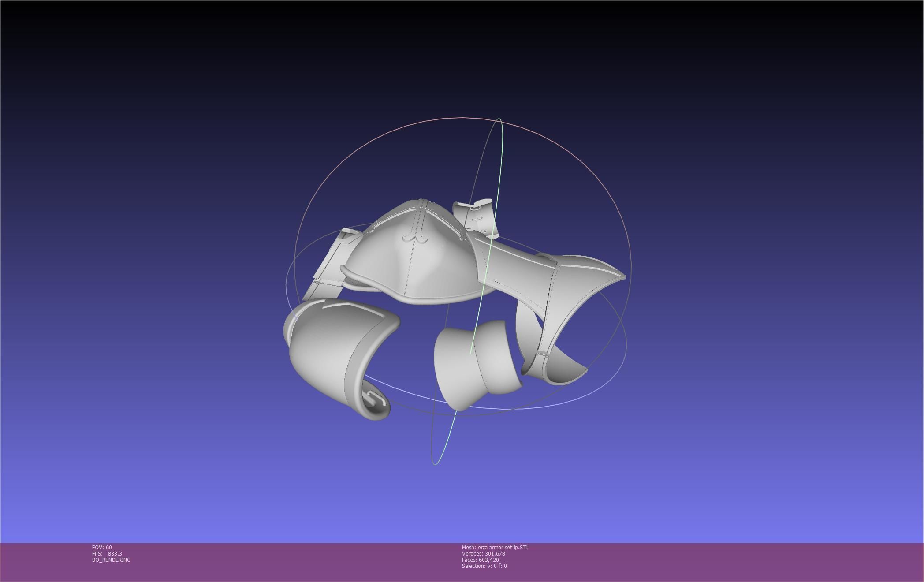This screenshot has width=924, height=582.
Task: Click the FOV: 60 readout
Action: tap(102, 548)
